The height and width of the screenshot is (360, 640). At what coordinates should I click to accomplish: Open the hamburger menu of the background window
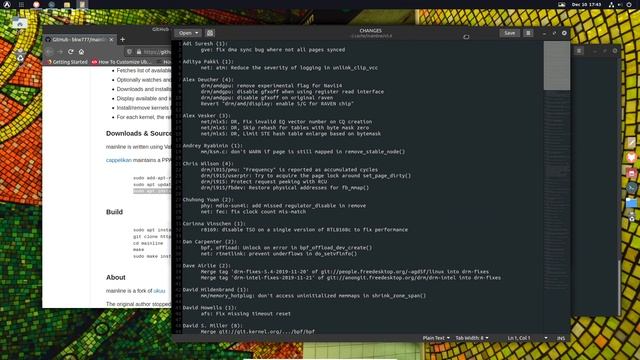coord(579,51)
